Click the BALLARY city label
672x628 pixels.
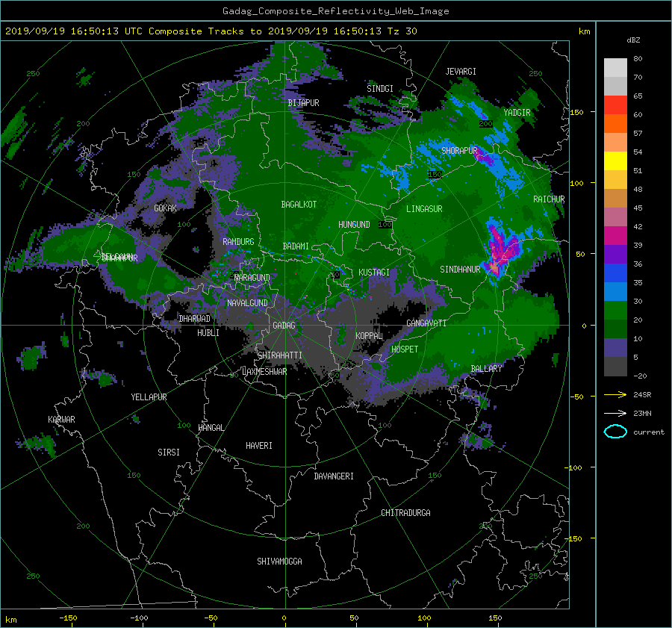point(486,369)
